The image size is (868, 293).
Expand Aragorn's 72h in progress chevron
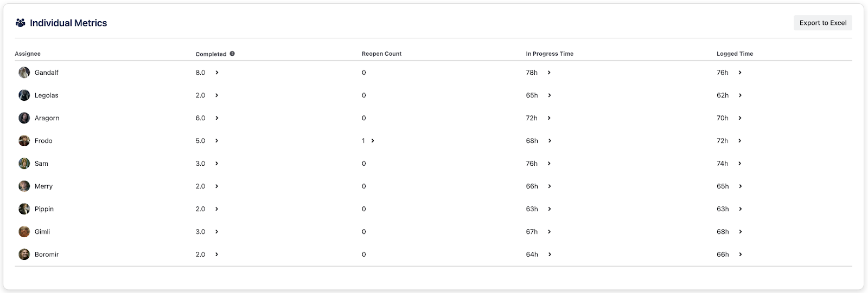point(549,118)
